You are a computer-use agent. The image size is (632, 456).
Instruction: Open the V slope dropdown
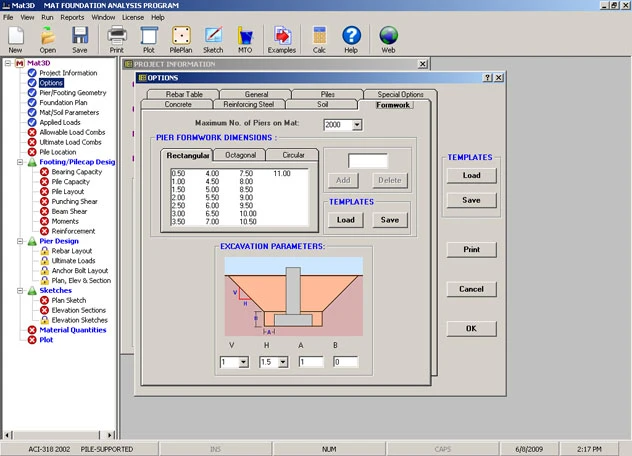(x=243, y=362)
